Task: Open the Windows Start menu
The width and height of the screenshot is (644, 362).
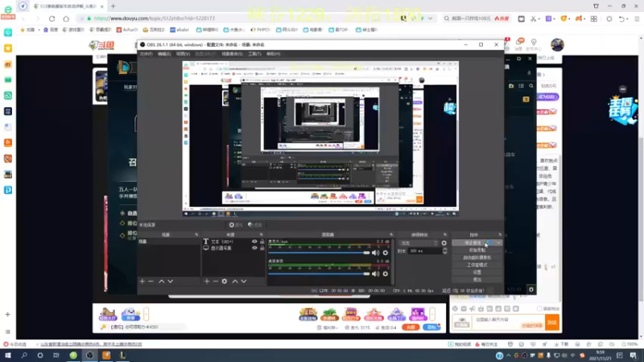Action: click(x=8, y=356)
